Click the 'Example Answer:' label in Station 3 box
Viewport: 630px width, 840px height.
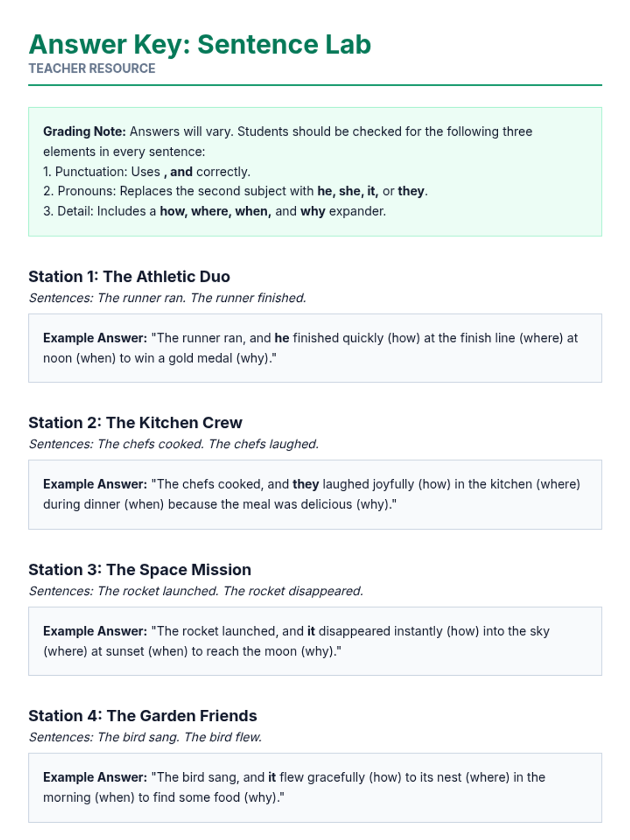[x=95, y=631]
